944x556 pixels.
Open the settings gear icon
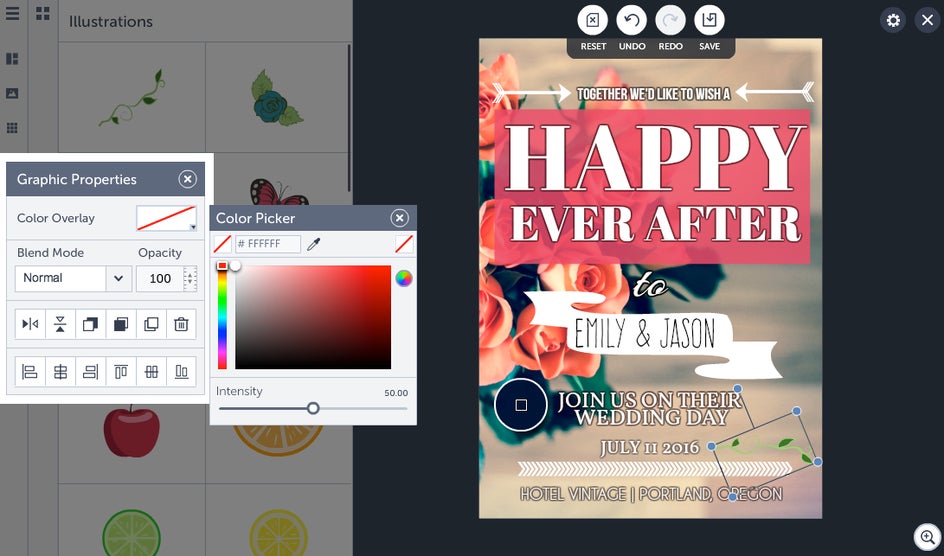[893, 20]
